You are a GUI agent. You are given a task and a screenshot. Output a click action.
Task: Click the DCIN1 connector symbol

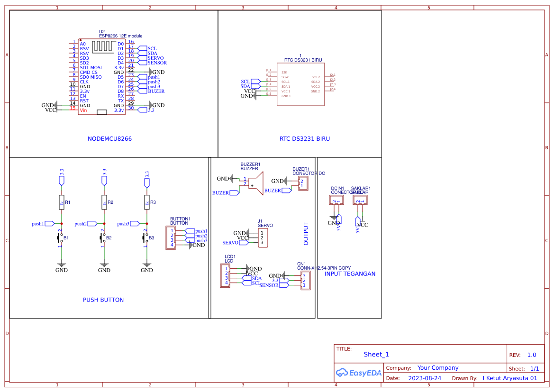pos(336,201)
